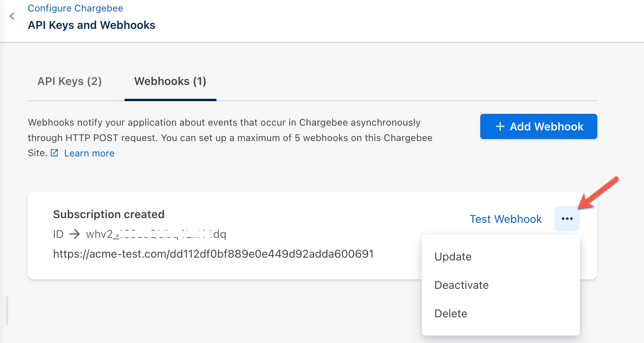Click the small vertical scrollbar at left edge
The height and width of the screenshot is (343, 644).
7,310
